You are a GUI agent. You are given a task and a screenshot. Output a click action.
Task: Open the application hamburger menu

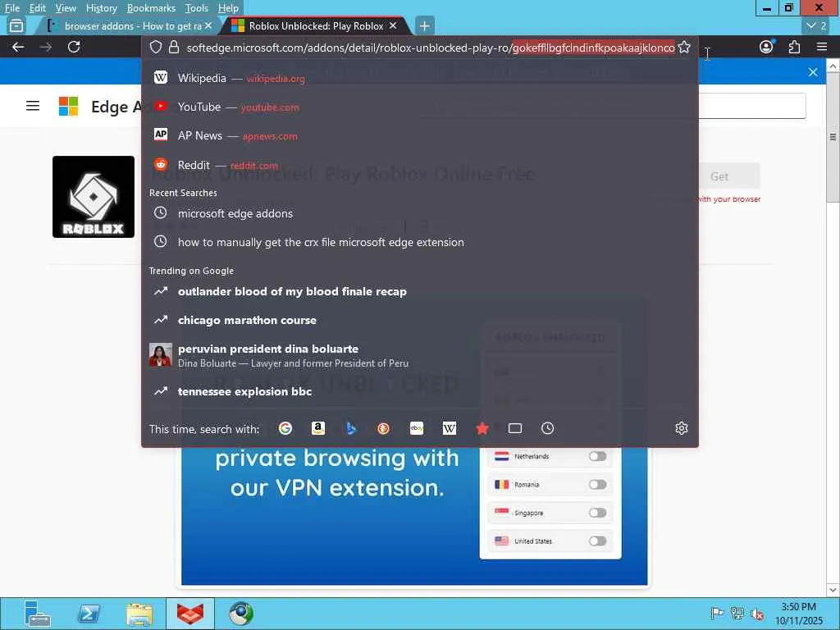822,47
